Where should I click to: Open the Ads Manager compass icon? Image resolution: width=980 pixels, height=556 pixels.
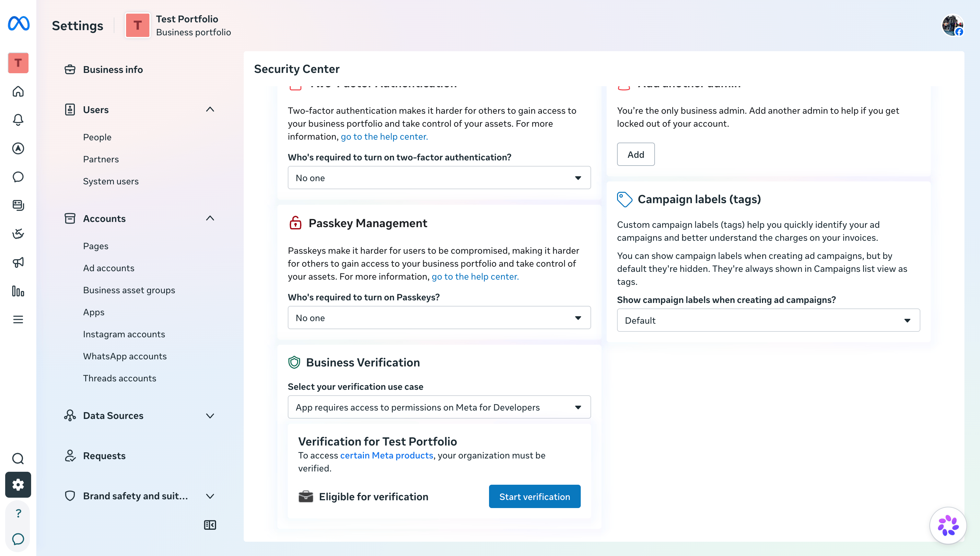[18, 148]
